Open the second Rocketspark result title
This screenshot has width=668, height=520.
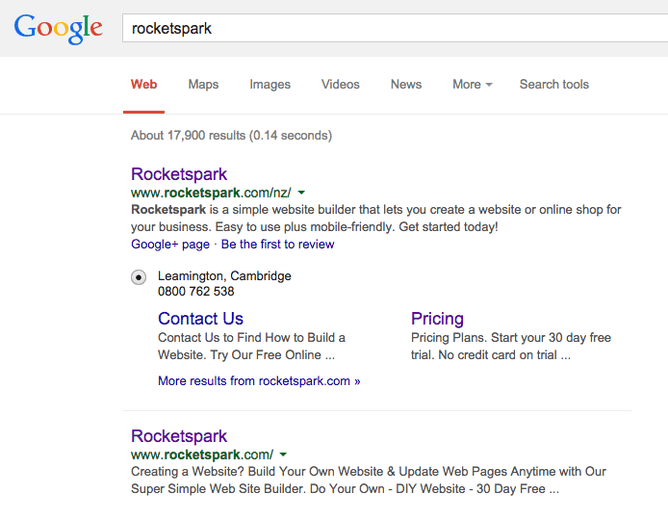pos(179,436)
